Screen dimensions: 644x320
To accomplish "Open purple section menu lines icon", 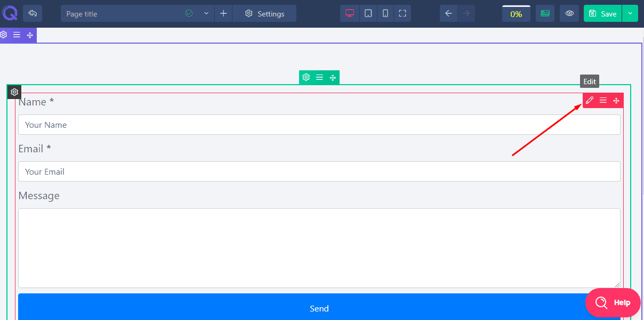I will coord(17,35).
